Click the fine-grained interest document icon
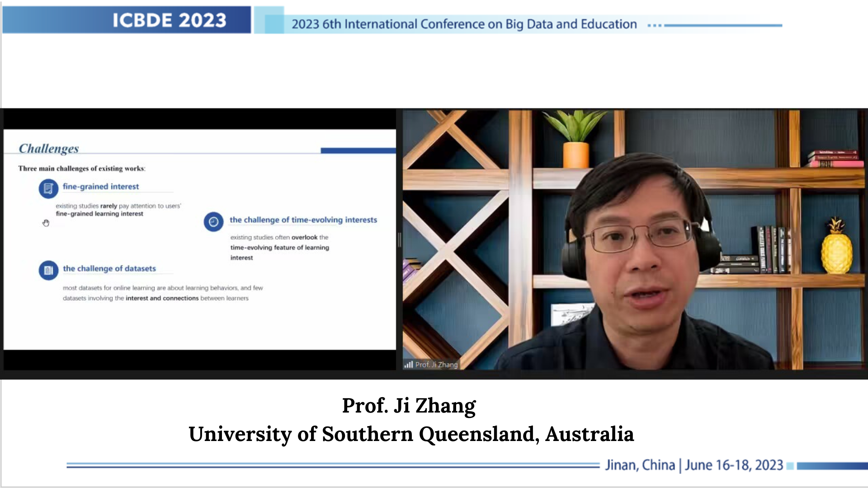This screenshot has height=488, width=868. pyautogui.click(x=48, y=188)
